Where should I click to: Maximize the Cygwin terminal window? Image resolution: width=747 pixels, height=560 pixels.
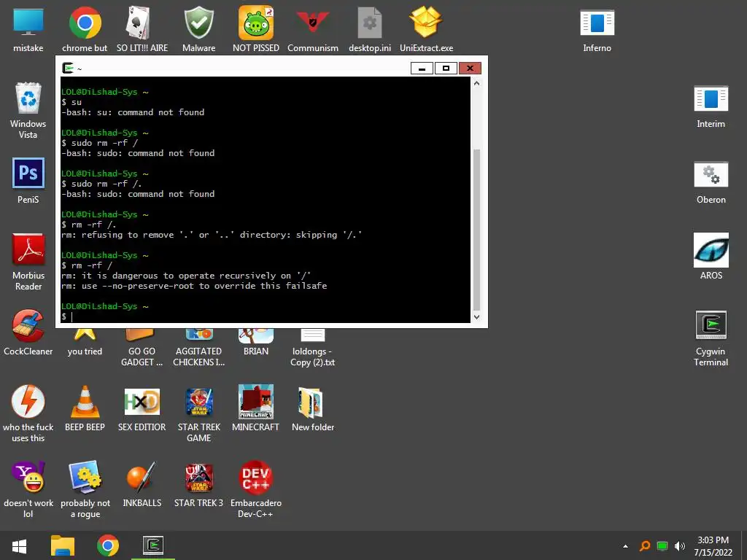[446, 68]
